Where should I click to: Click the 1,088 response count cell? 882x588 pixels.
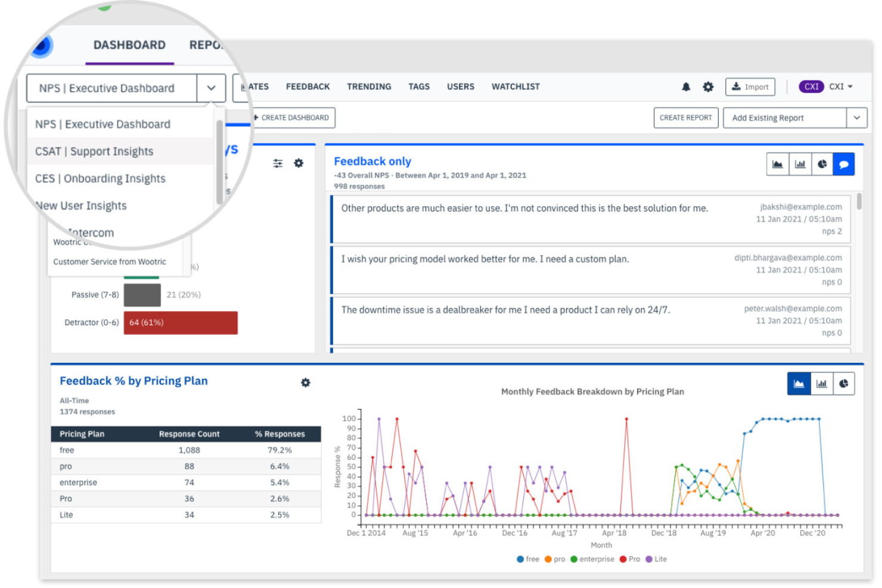coord(189,450)
